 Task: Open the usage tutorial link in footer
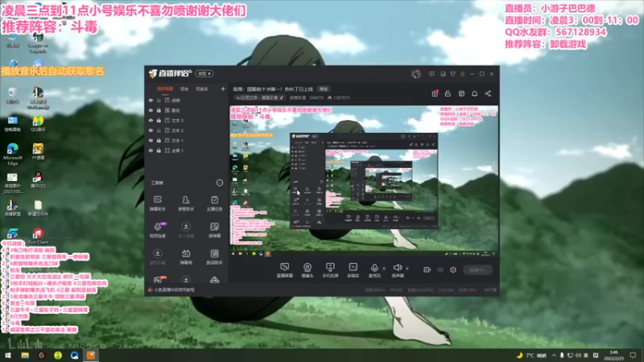click(x=171, y=290)
